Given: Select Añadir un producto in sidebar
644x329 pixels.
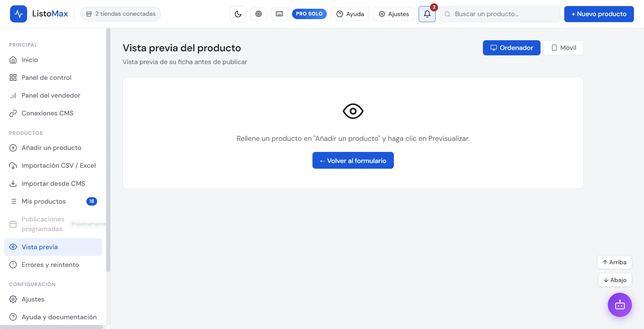Looking at the screenshot, I should (x=53, y=148).
